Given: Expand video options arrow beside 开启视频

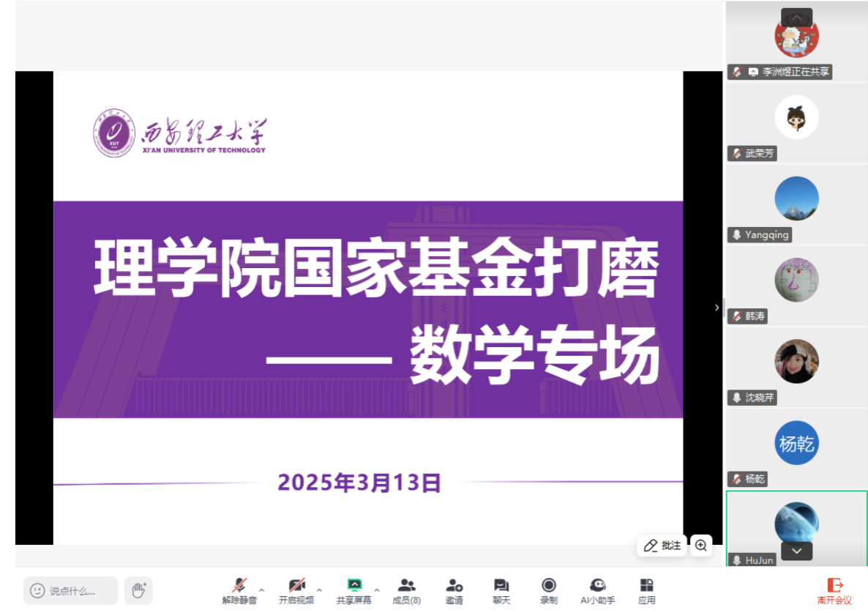Looking at the screenshot, I should (319, 589).
